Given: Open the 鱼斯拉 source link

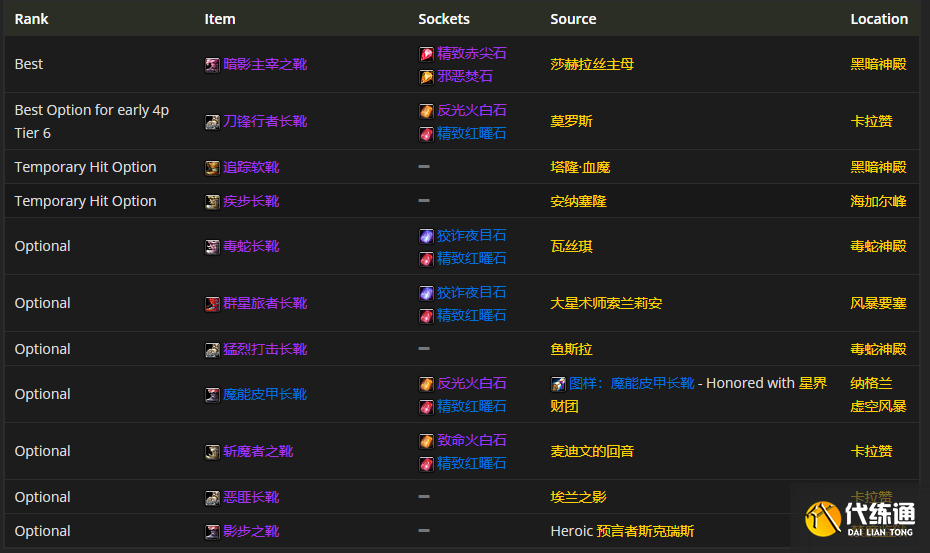Looking at the screenshot, I should [x=571, y=349].
